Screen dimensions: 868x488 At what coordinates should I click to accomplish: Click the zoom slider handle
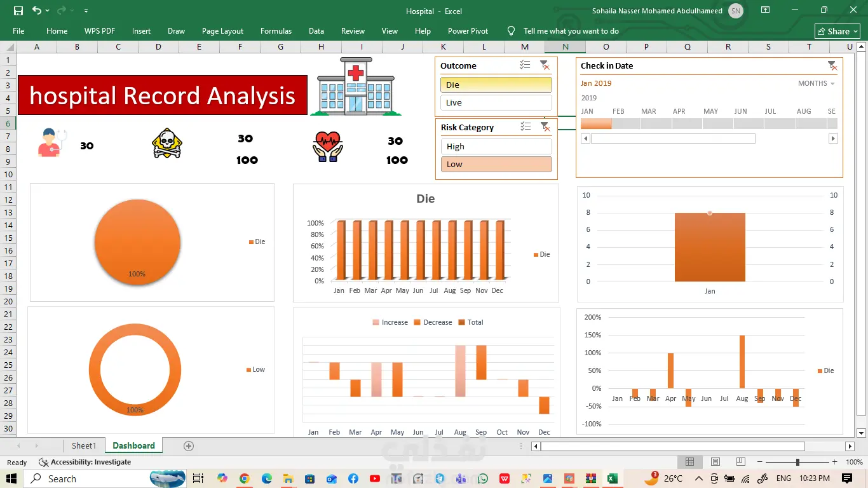click(x=797, y=462)
